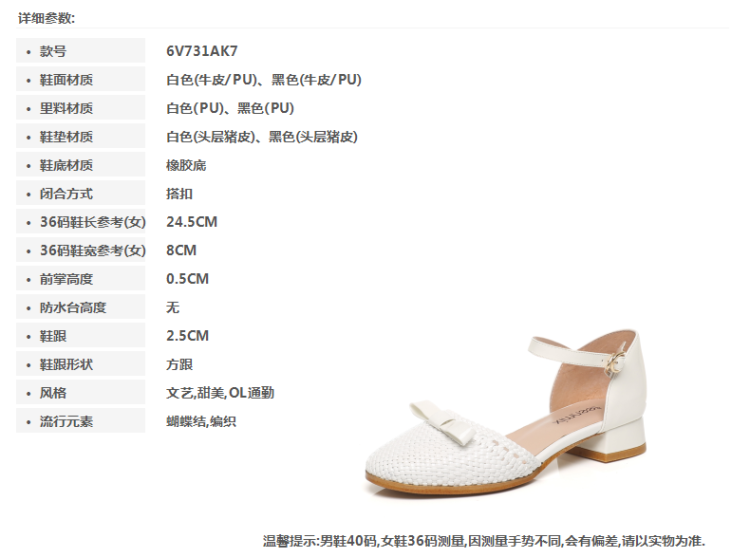Click the 8CM shoe width value
The height and width of the screenshot is (557, 750).
[x=181, y=251]
